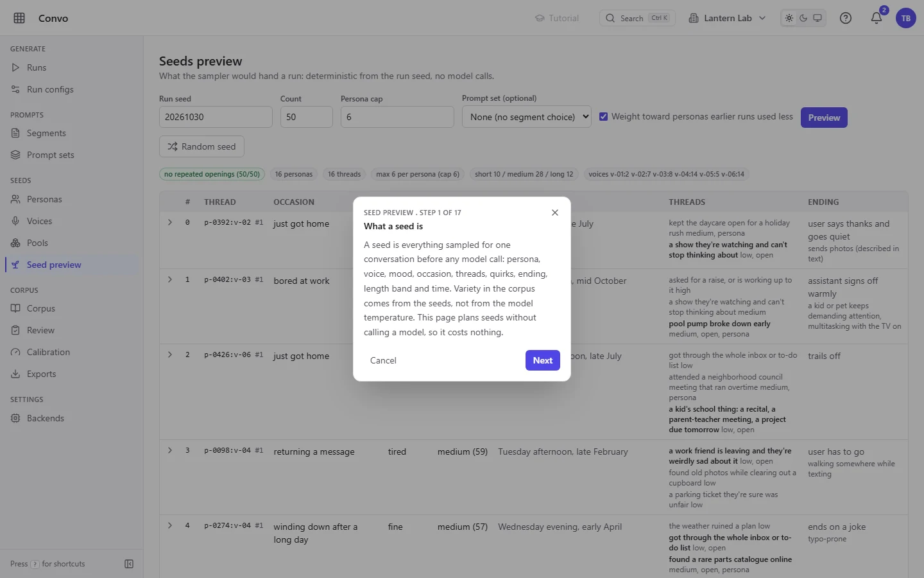Go to Runs in the sidebar

(71, 67)
